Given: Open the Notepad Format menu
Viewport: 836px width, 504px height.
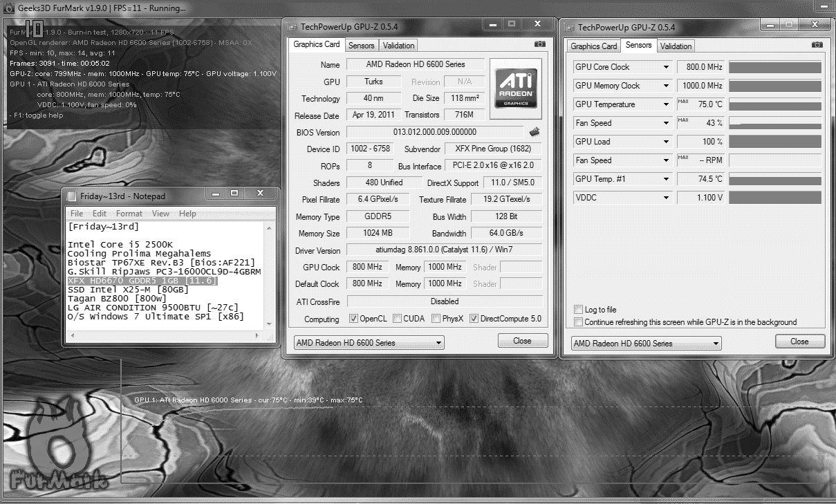Looking at the screenshot, I should click(129, 214).
